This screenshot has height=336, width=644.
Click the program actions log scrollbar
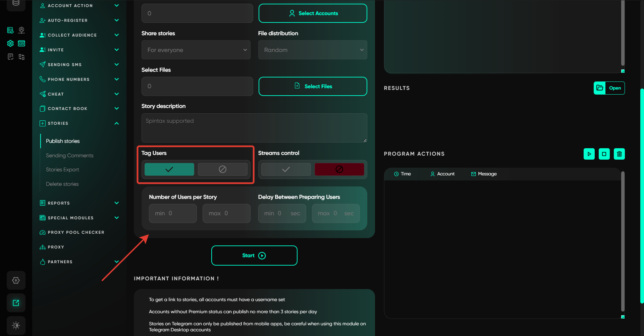(x=623, y=241)
